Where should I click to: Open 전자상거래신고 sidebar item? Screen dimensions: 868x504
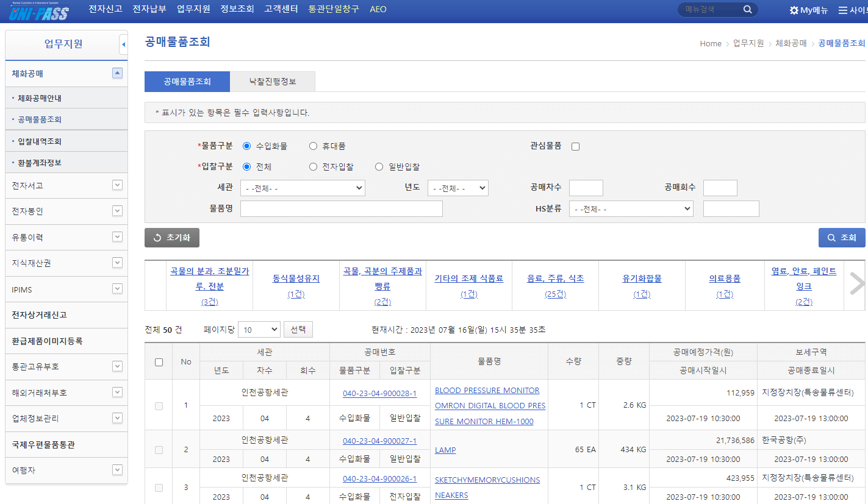[x=39, y=315]
